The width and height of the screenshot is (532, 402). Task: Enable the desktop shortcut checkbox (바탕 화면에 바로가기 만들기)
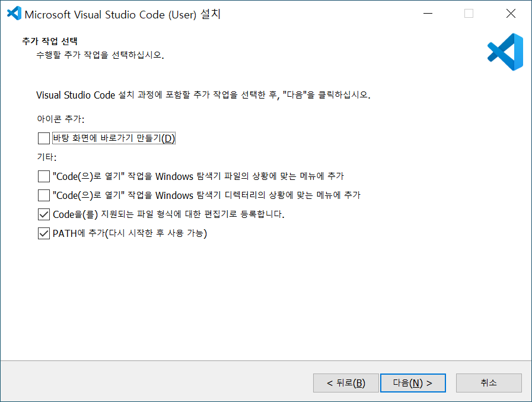pos(44,138)
